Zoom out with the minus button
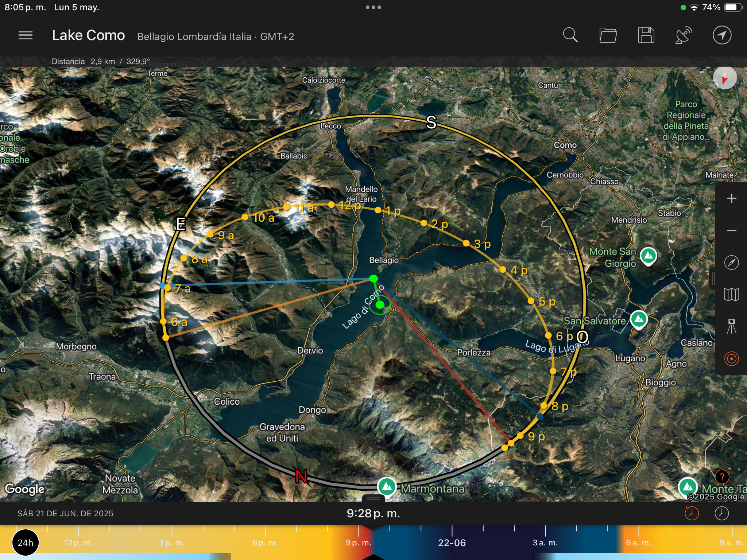 [731, 230]
